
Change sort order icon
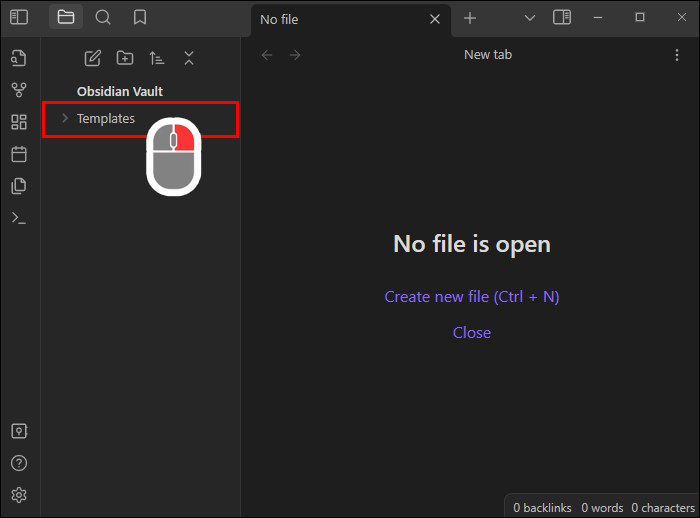point(157,58)
